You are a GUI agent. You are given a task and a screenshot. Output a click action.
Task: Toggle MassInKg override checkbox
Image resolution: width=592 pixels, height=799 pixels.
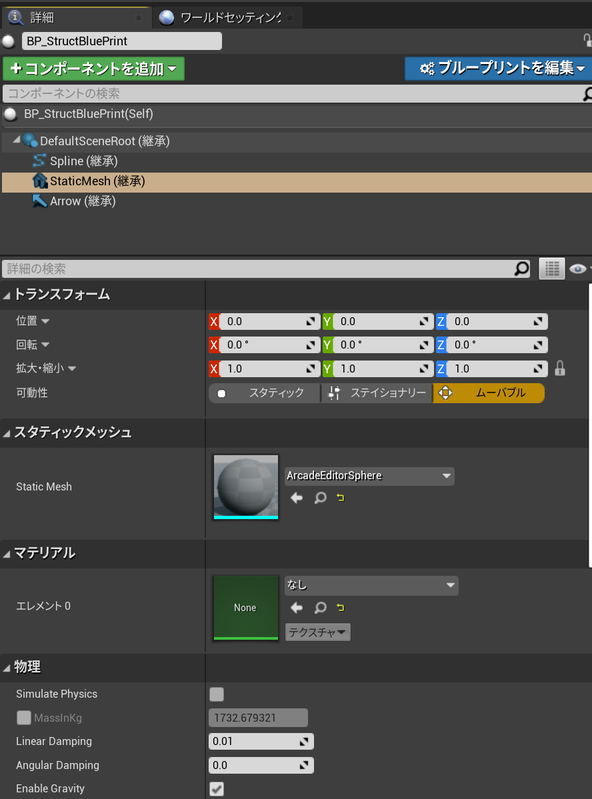23,717
